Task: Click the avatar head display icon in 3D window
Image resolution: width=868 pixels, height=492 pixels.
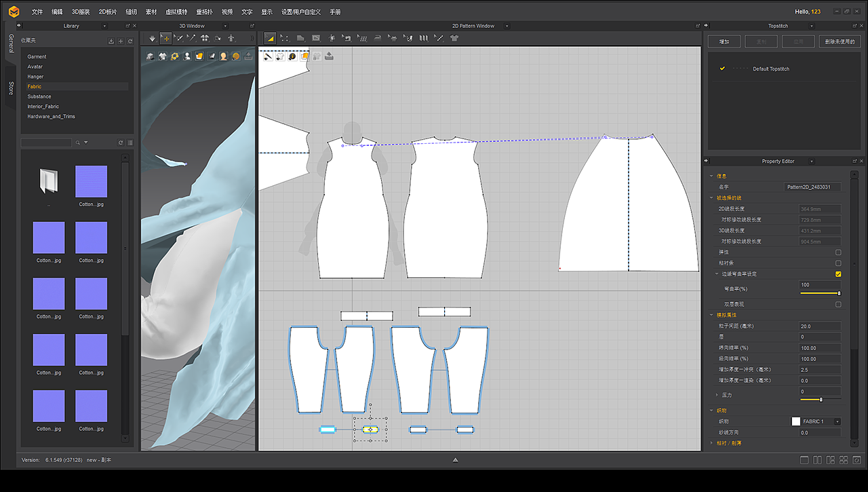Action: point(223,56)
